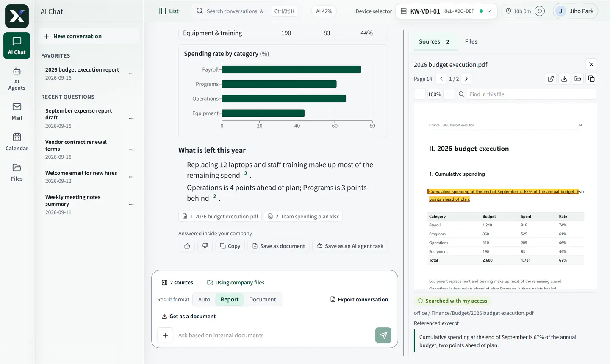Click Save as an AI agent task
The height and width of the screenshot is (364, 610).
click(350, 246)
